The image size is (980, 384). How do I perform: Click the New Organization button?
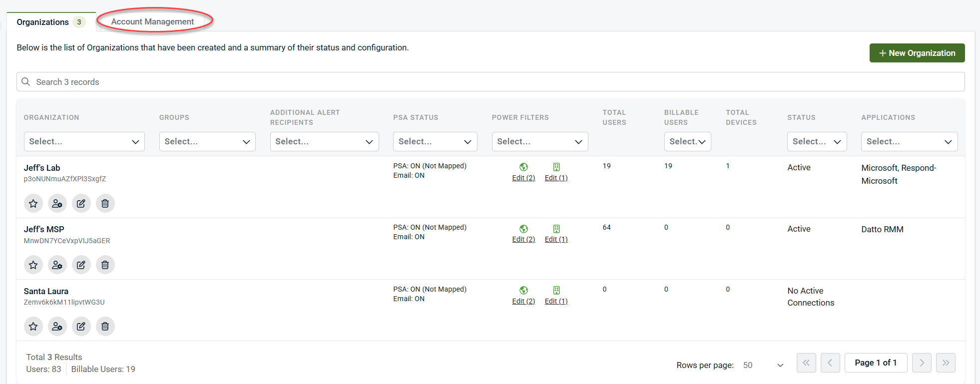click(917, 53)
